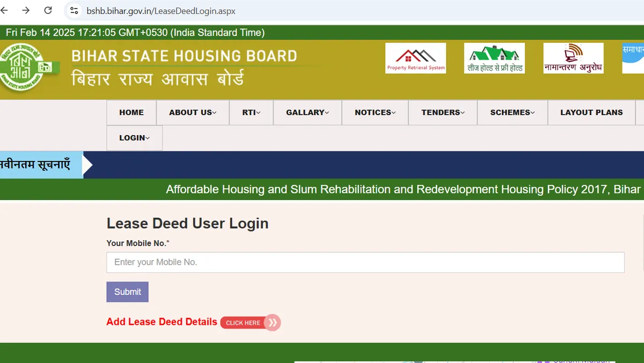The image size is (644, 363).
Task: Go back using the browser back arrow
Action: point(5,10)
